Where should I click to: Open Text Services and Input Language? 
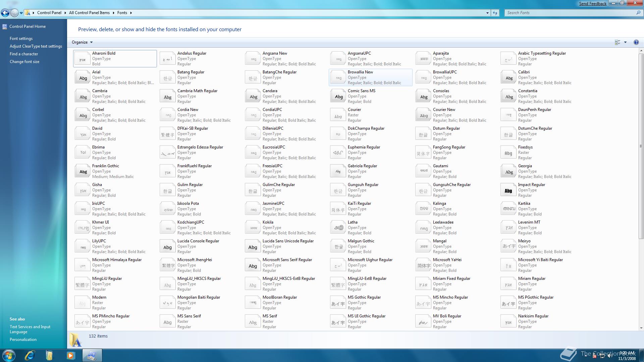coord(30,329)
